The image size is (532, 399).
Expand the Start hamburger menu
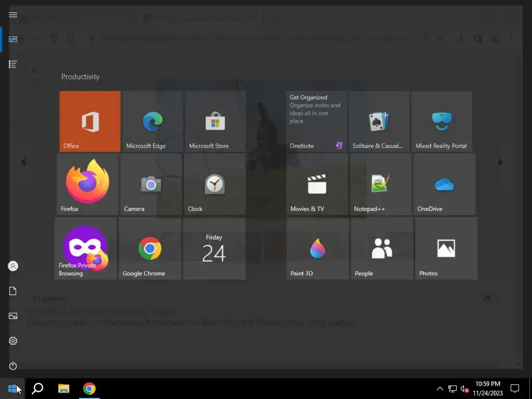tap(13, 15)
